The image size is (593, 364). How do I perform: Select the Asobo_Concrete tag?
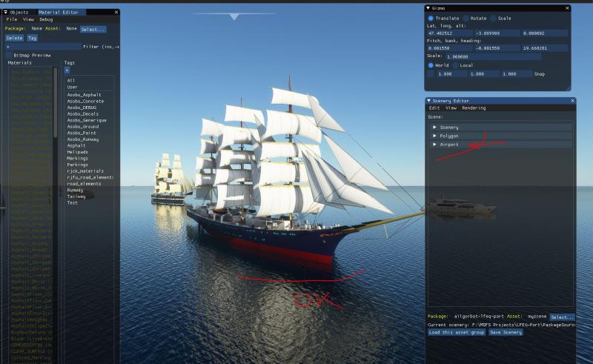tap(85, 101)
